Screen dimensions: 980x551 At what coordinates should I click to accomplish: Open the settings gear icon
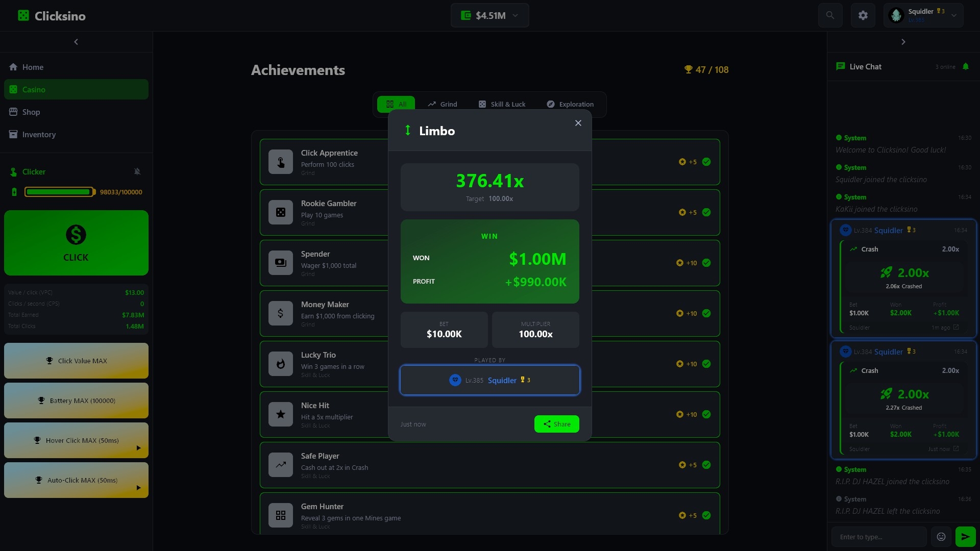(863, 15)
